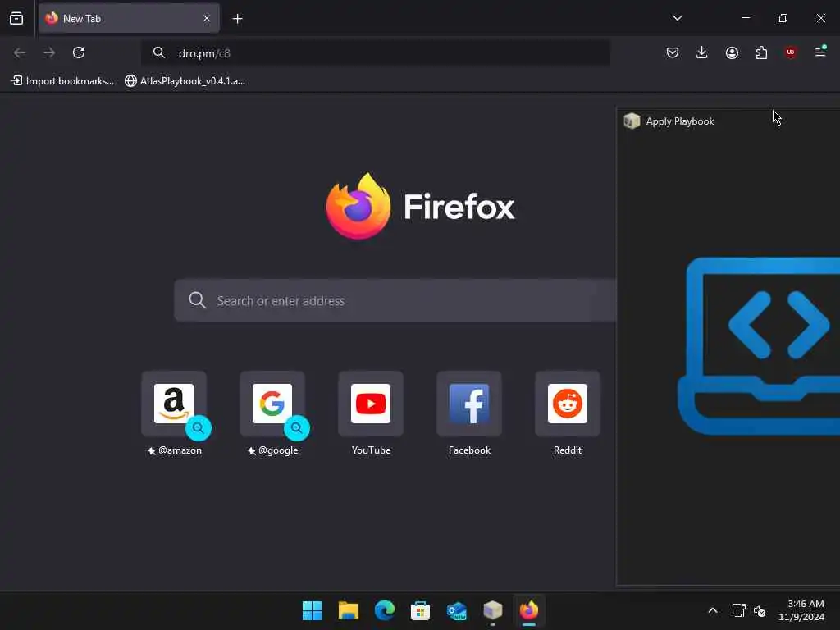Open the muted volume tray icon
Screen dimensions: 840x630
[760, 610]
